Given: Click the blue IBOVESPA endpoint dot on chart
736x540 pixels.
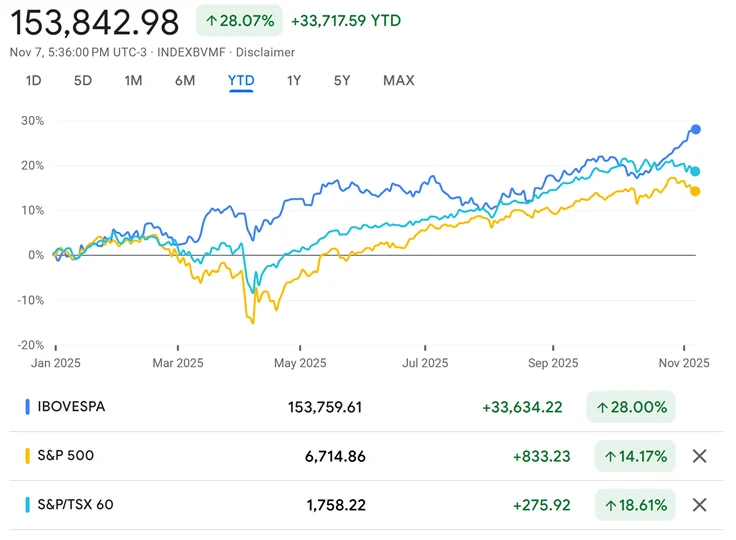Looking at the screenshot, I should click(696, 129).
